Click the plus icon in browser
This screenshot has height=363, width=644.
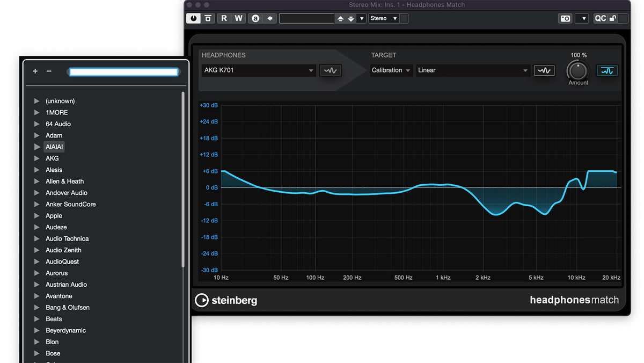[x=35, y=71]
